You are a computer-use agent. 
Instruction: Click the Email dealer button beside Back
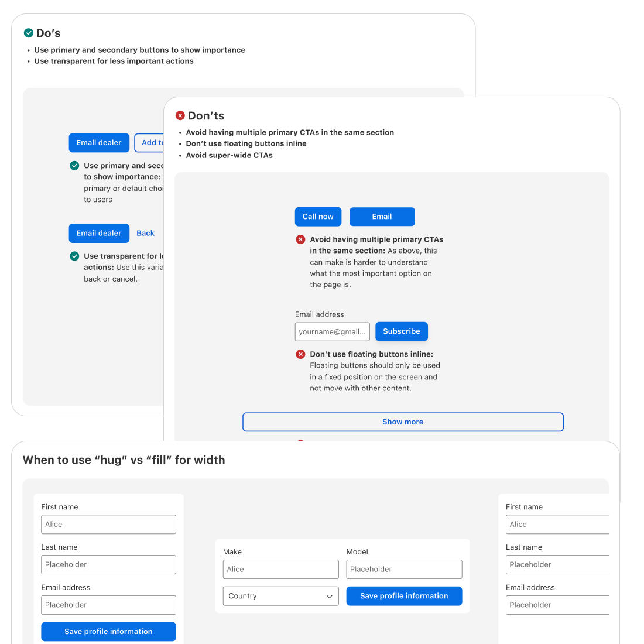point(99,233)
